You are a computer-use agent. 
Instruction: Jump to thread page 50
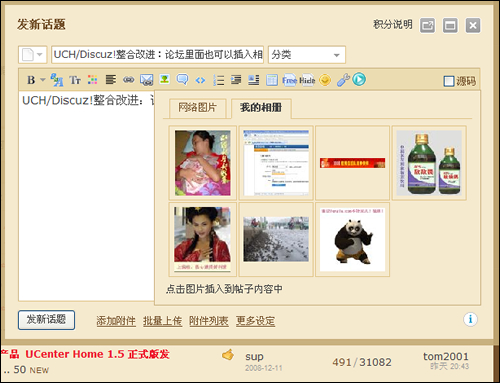point(19,369)
